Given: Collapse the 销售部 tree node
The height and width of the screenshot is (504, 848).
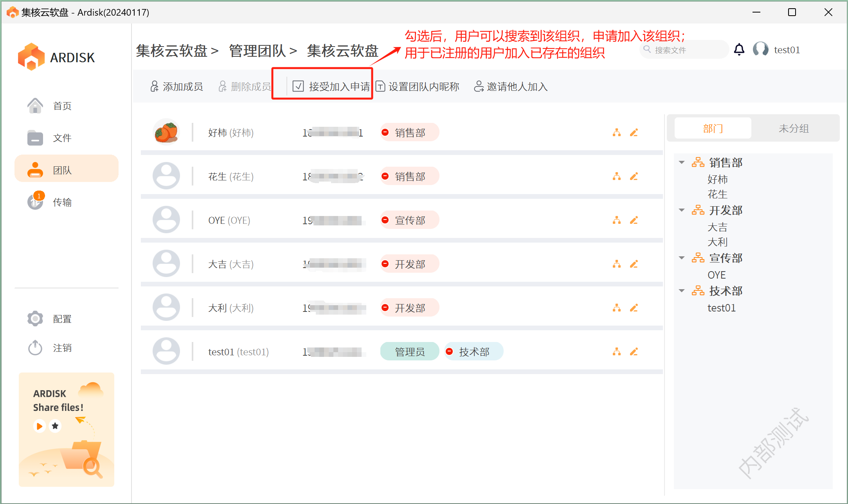Looking at the screenshot, I should (682, 162).
